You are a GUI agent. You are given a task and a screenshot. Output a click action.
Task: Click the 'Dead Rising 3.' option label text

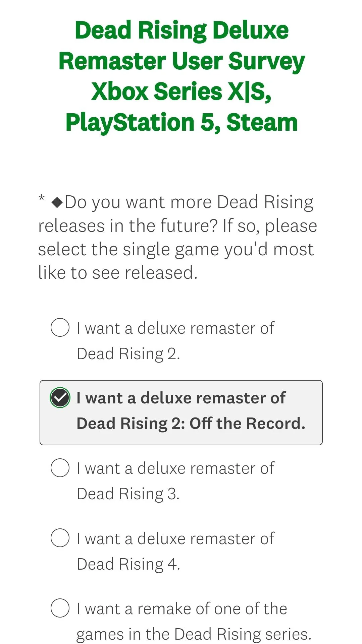tap(128, 494)
